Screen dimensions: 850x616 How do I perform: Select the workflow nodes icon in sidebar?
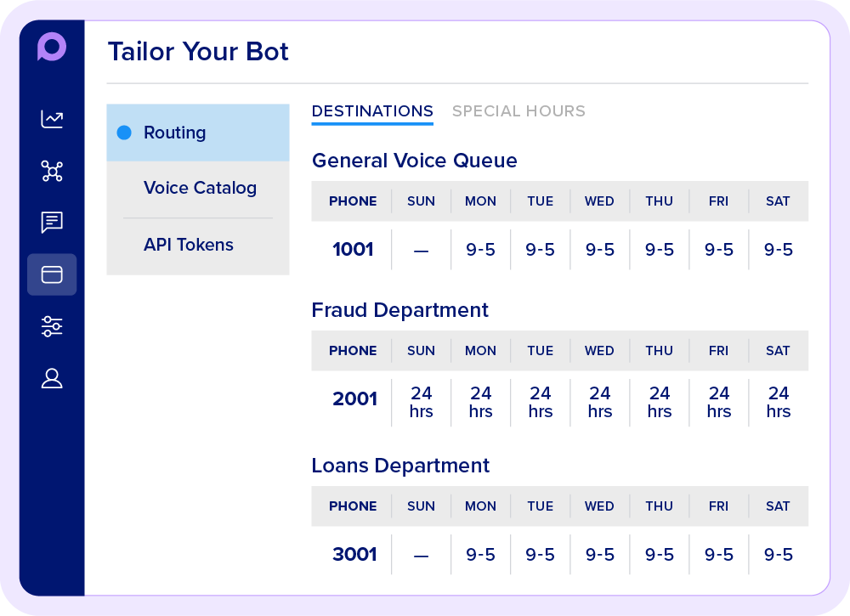[52, 172]
